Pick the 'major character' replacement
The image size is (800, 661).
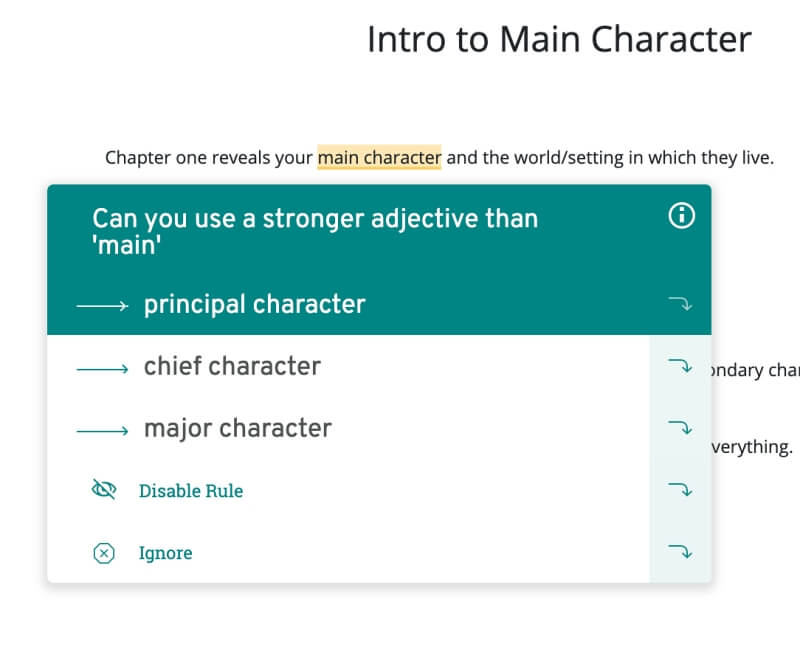click(238, 428)
